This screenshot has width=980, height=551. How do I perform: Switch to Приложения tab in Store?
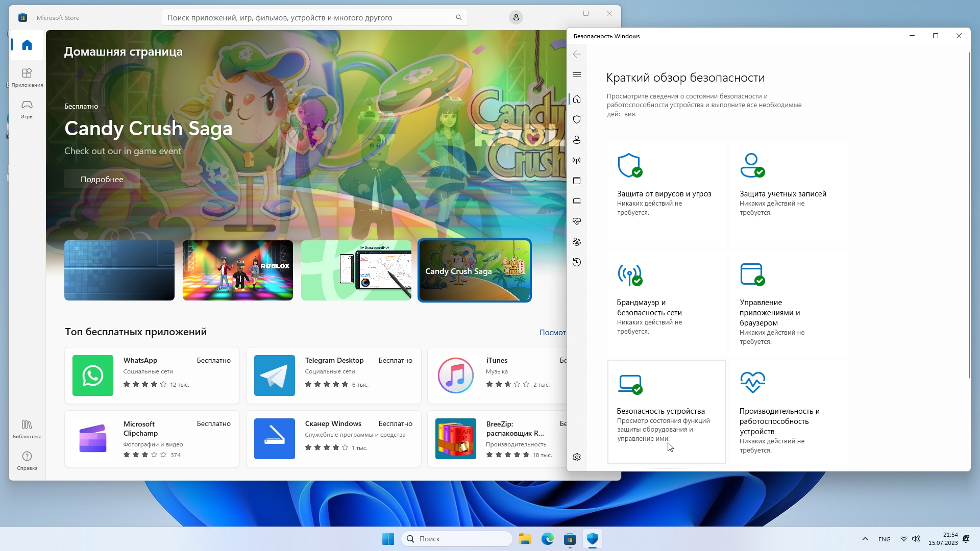(x=27, y=77)
